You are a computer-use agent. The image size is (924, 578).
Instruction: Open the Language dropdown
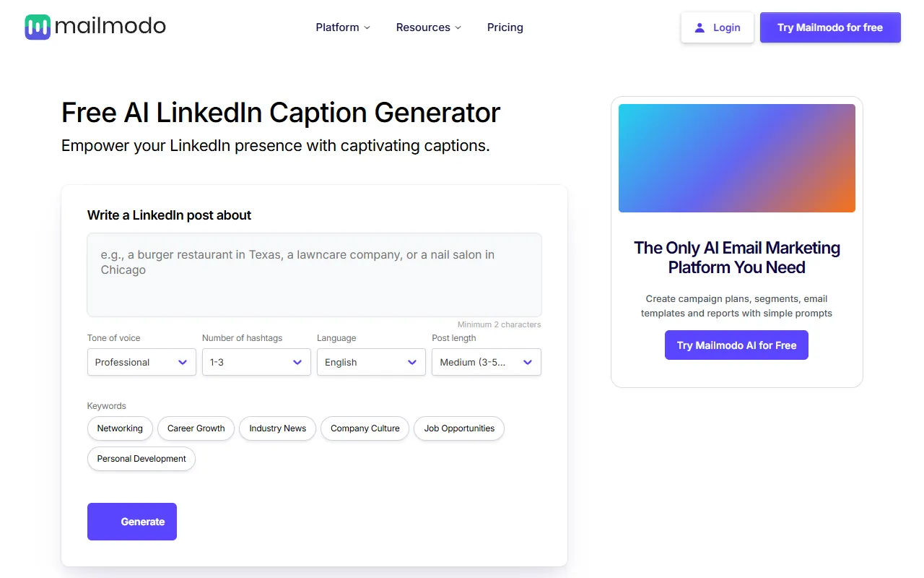[371, 362]
